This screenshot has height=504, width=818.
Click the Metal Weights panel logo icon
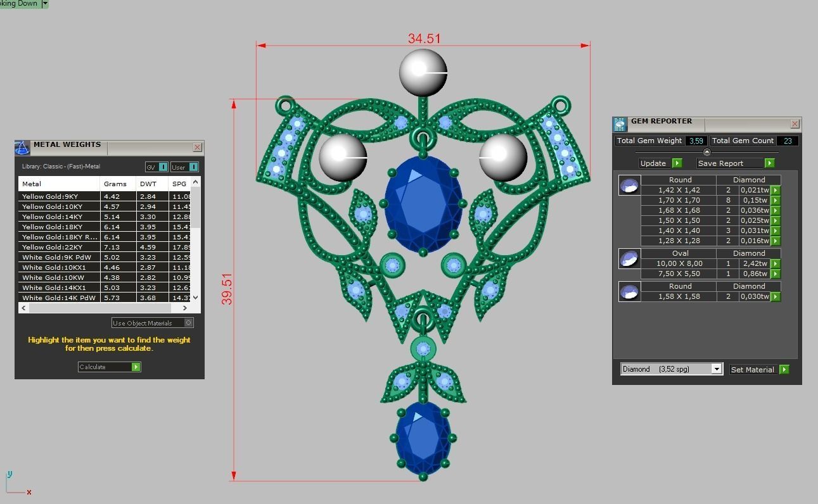pyautogui.click(x=23, y=148)
